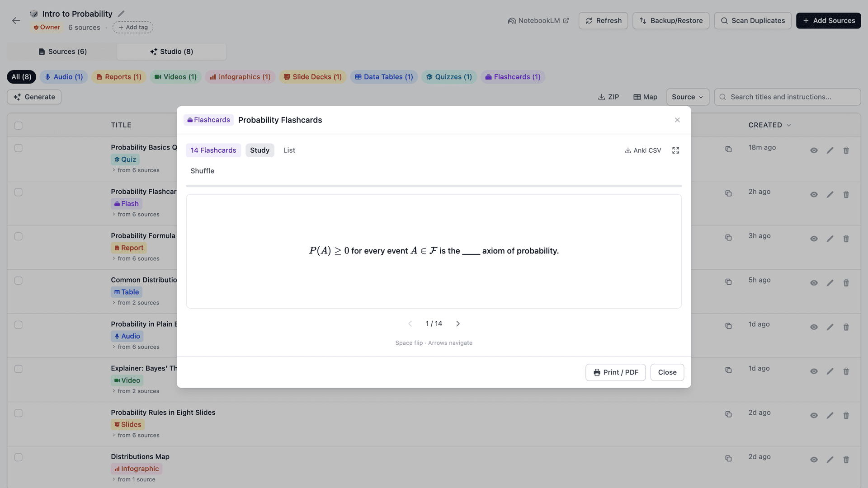Expand 'from 1 source' under Distributions Map

(x=134, y=480)
